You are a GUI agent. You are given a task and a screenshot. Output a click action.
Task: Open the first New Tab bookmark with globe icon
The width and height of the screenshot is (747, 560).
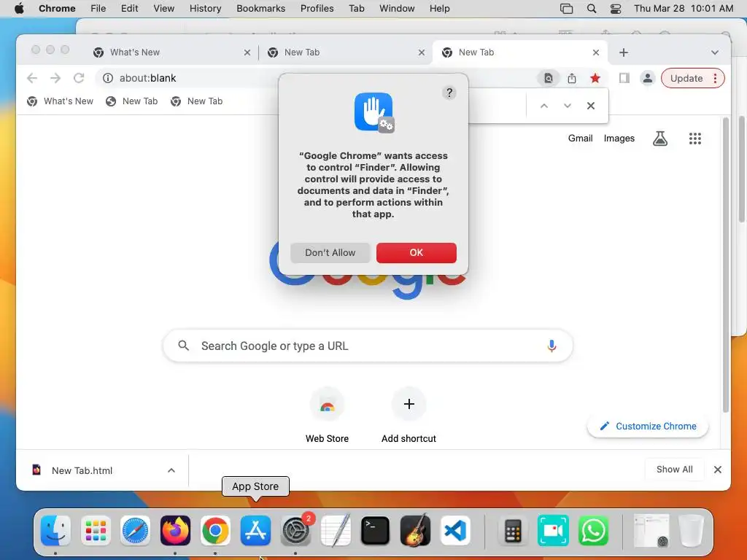(x=132, y=101)
